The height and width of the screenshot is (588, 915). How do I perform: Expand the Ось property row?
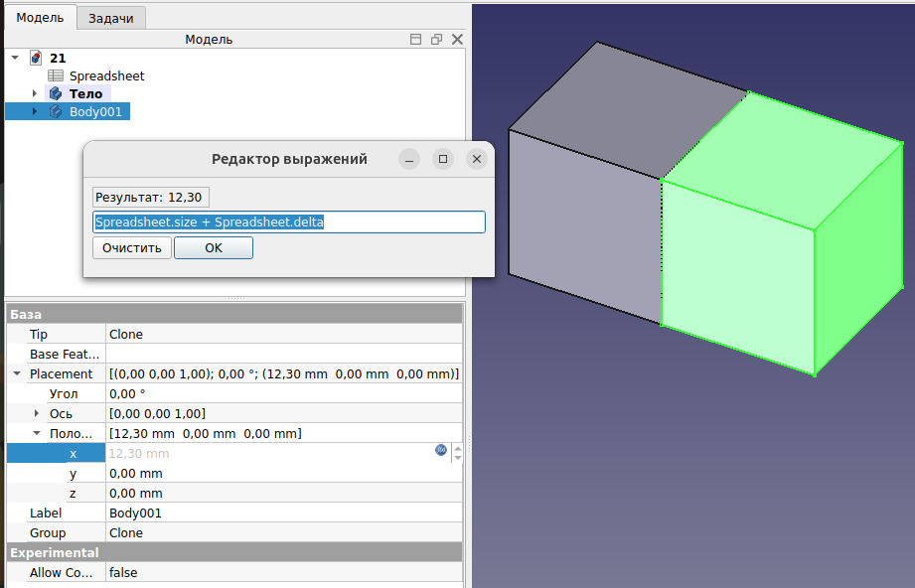(x=37, y=413)
